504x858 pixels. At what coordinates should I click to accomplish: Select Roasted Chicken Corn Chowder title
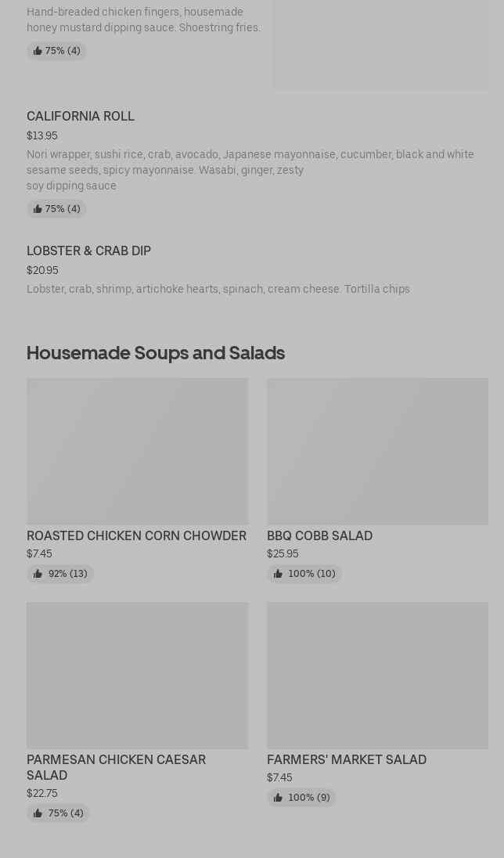(136, 535)
